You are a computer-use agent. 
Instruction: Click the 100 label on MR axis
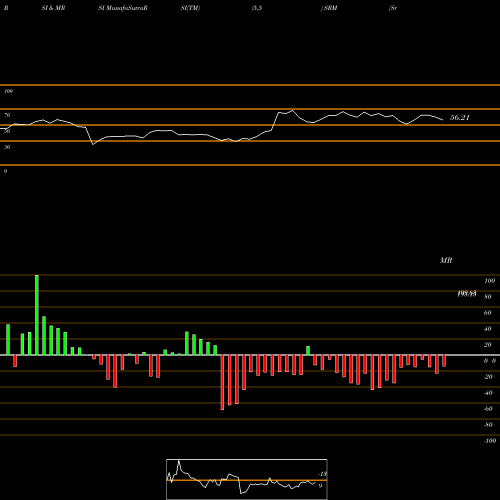pos(489,281)
